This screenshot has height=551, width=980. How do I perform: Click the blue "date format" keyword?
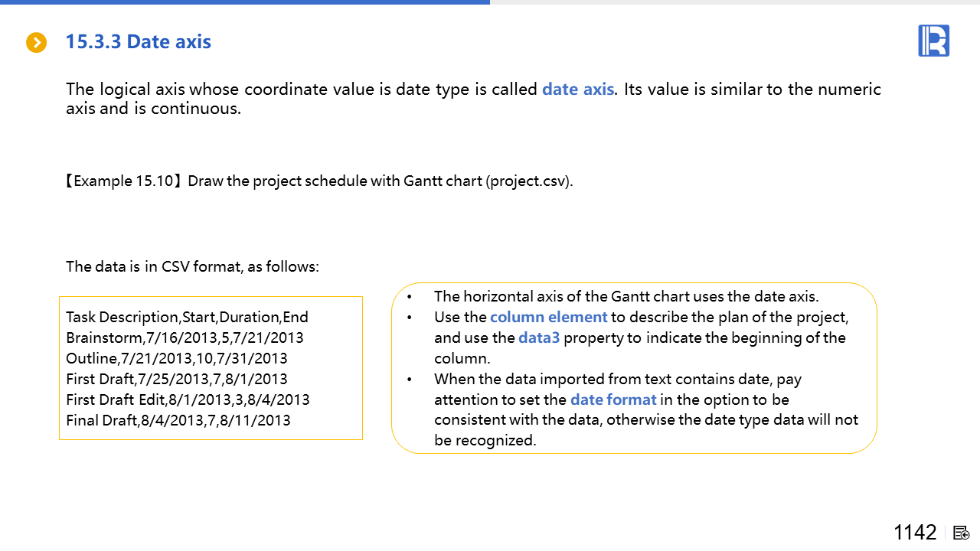(613, 399)
